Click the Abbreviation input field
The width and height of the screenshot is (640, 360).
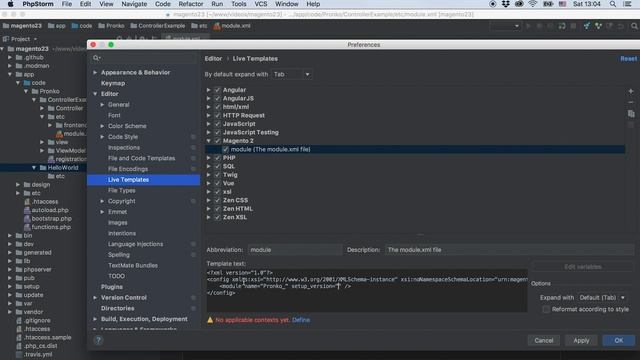coord(295,250)
